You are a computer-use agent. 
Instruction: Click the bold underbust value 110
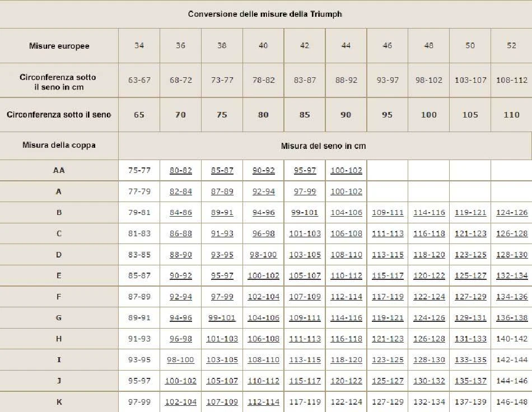[512, 115]
